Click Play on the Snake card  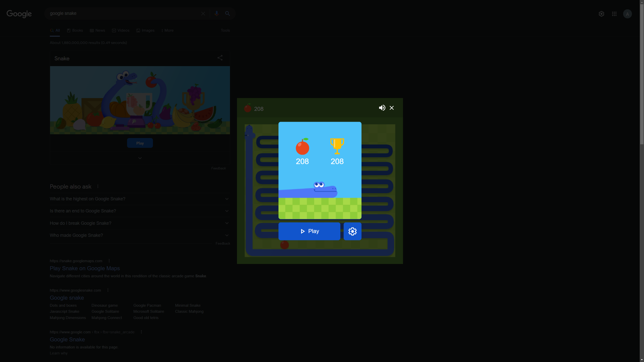click(140, 143)
